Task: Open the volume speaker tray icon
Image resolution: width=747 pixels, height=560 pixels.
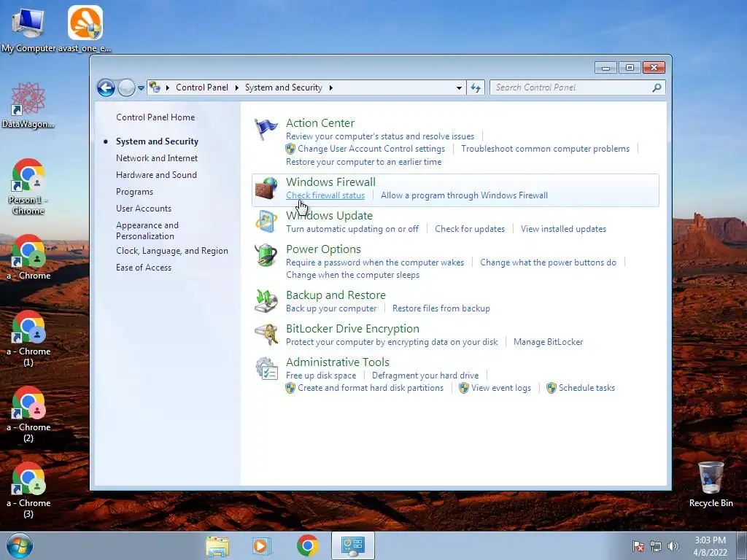Action: [x=673, y=546]
